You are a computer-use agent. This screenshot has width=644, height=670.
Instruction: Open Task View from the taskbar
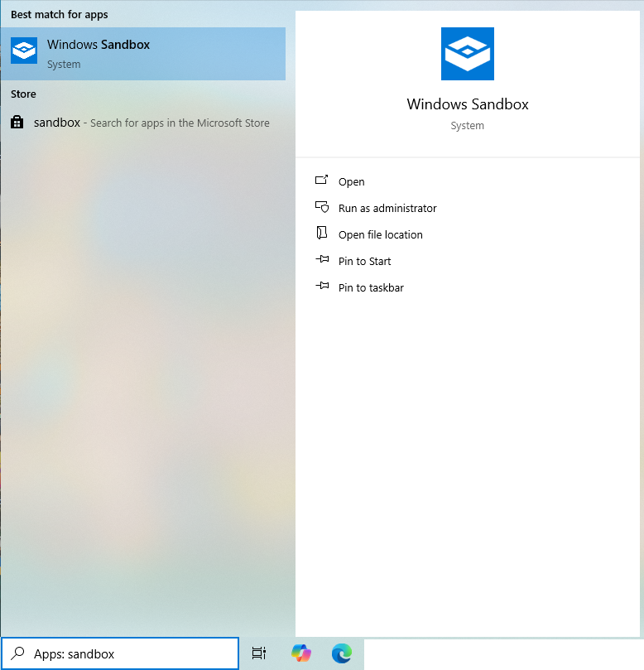[259, 653]
